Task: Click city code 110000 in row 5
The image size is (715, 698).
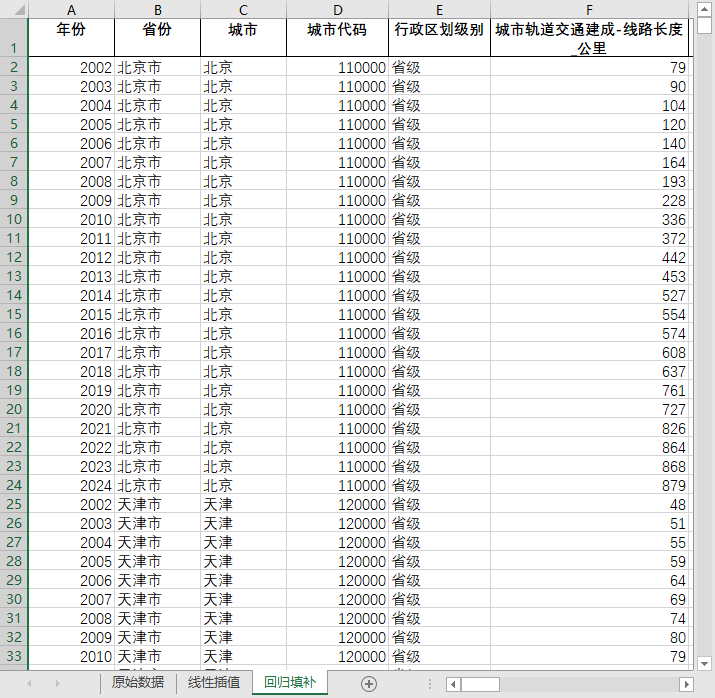Action: (337, 124)
